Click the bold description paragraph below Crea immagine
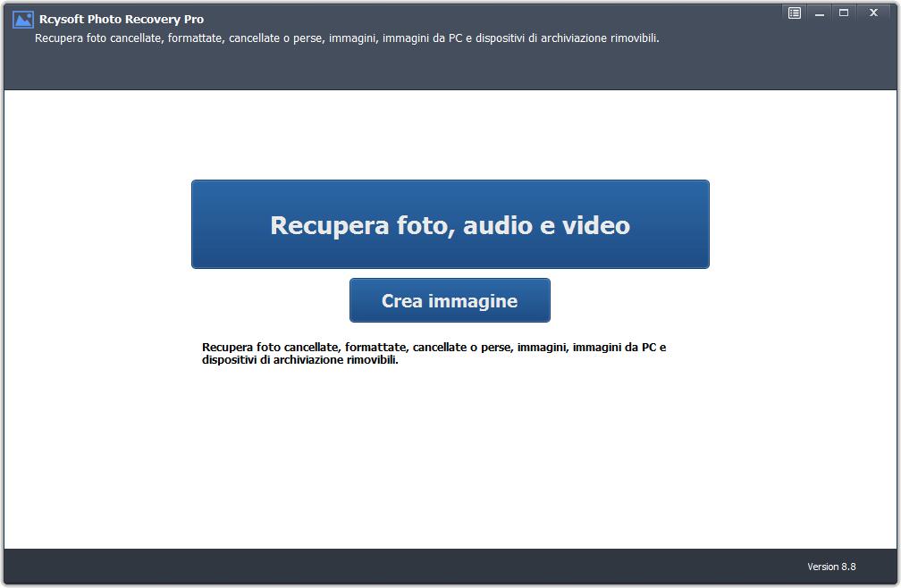The height and width of the screenshot is (588, 901). coord(434,354)
